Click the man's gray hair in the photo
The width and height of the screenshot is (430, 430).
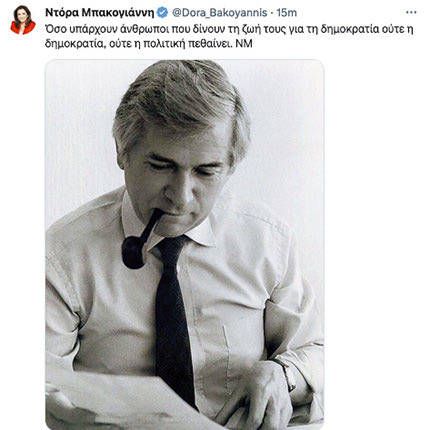(182, 103)
